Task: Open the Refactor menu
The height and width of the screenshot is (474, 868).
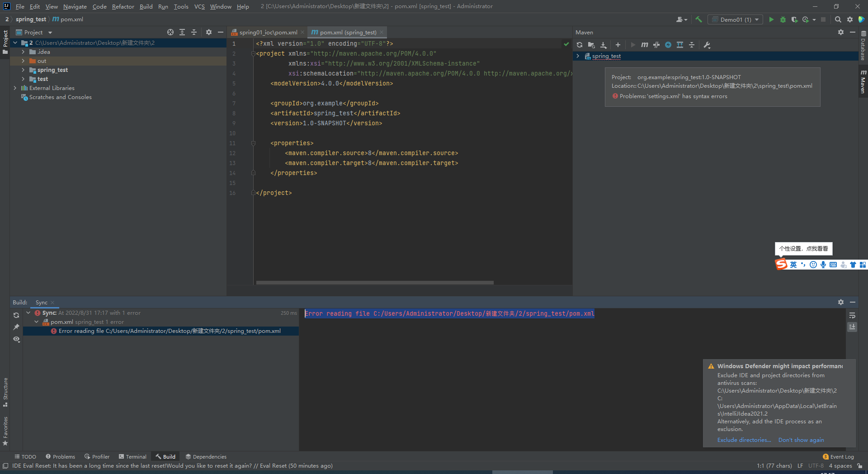Action: click(x=123, y=6)
